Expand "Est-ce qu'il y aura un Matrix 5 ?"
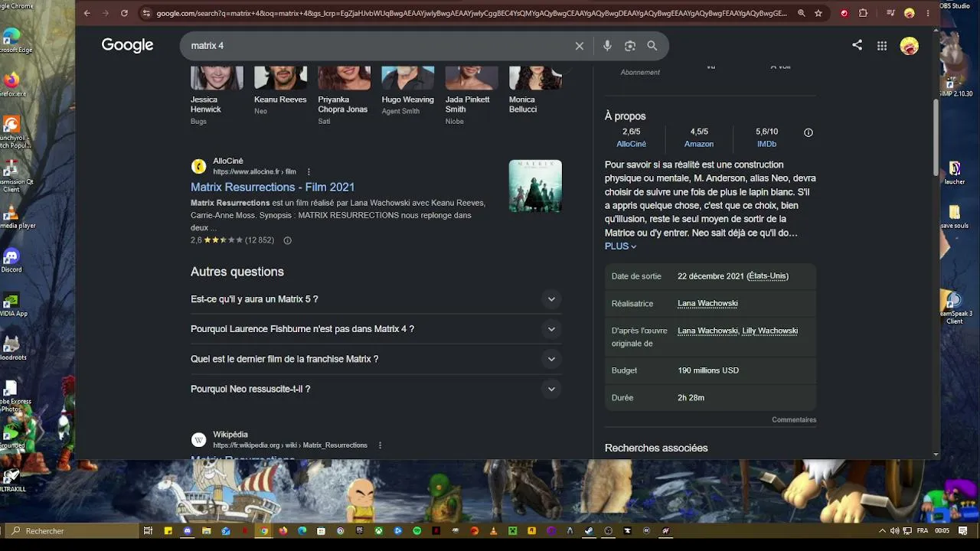The height and width of the screenshot is (551, 980). 376,299
